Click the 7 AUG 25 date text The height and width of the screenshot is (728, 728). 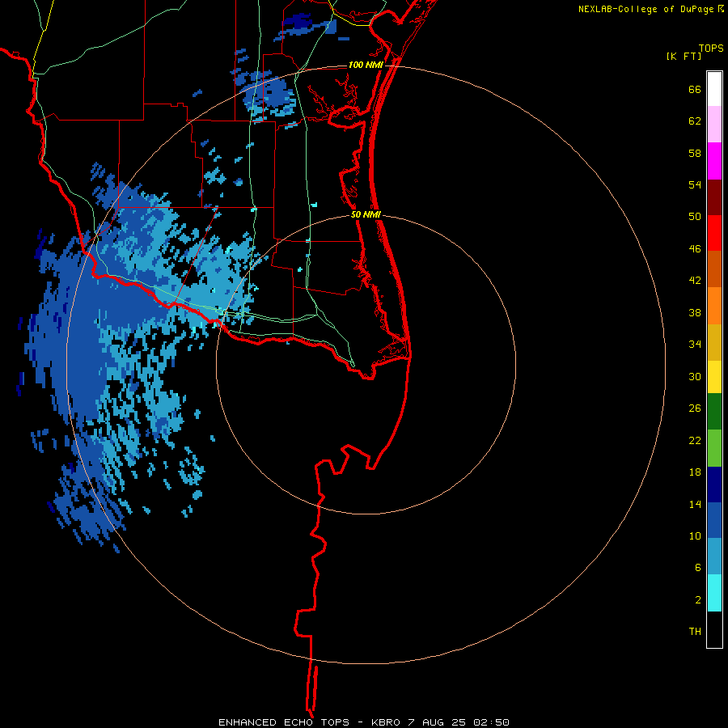point(437,722)
